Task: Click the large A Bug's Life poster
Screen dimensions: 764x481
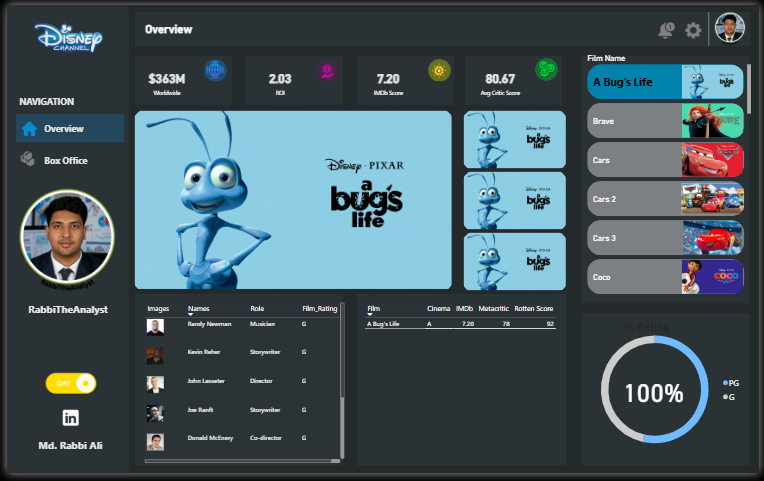Action: point(293,200)
